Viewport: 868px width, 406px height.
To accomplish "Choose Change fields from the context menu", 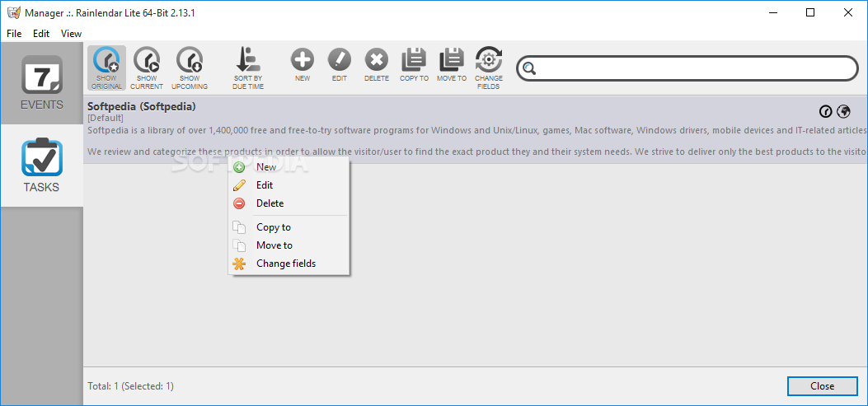I will pos(289,264).
